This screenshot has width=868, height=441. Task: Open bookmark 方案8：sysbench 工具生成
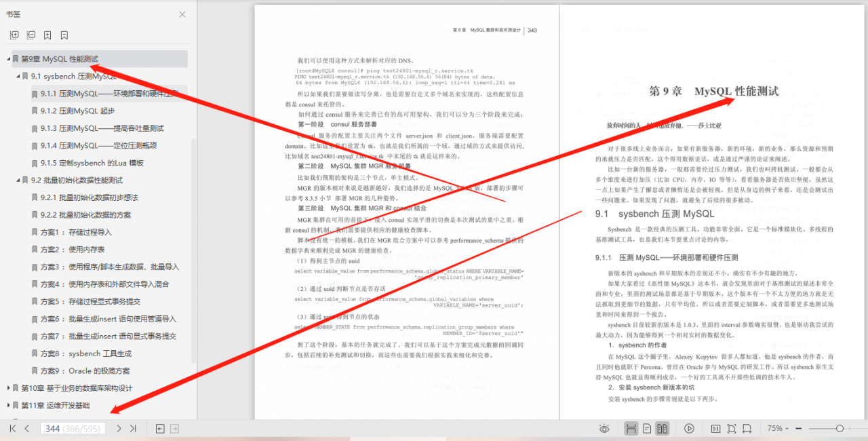tap(86, 353)
